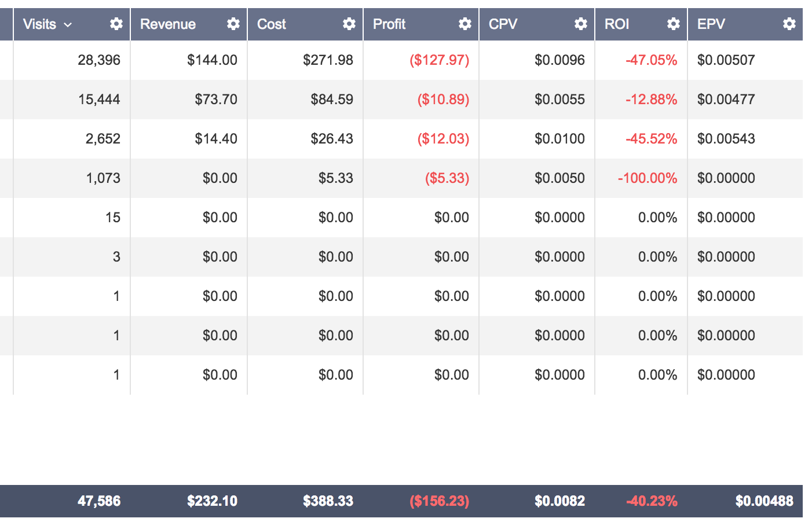Sort table by EPV column header
The height and width of the screenshot is (522, 812).
point(711,24)
